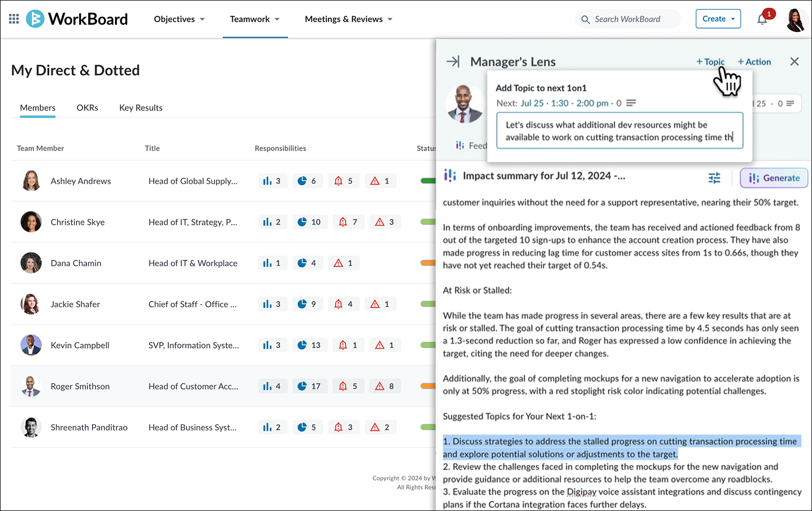The width and height of the screenshot is (812, 511).
Task: Click Kevin Campbell's pie chart badge showing 13
Action: (310, 345)
